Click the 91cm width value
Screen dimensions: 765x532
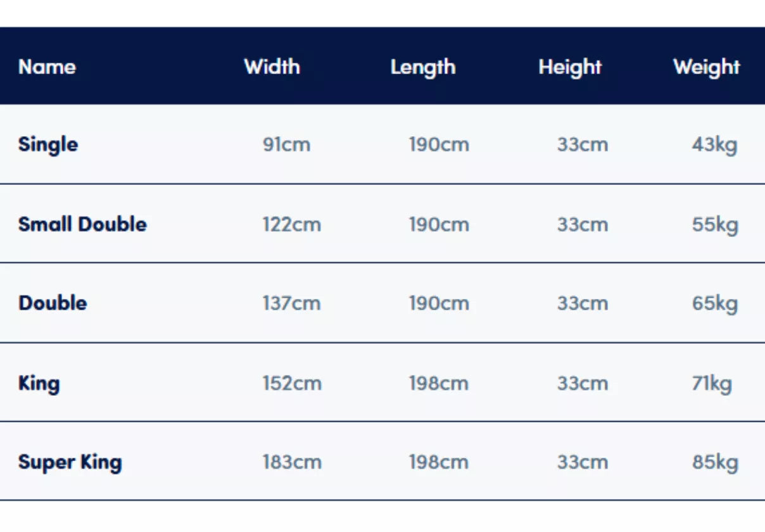point(286,144)
